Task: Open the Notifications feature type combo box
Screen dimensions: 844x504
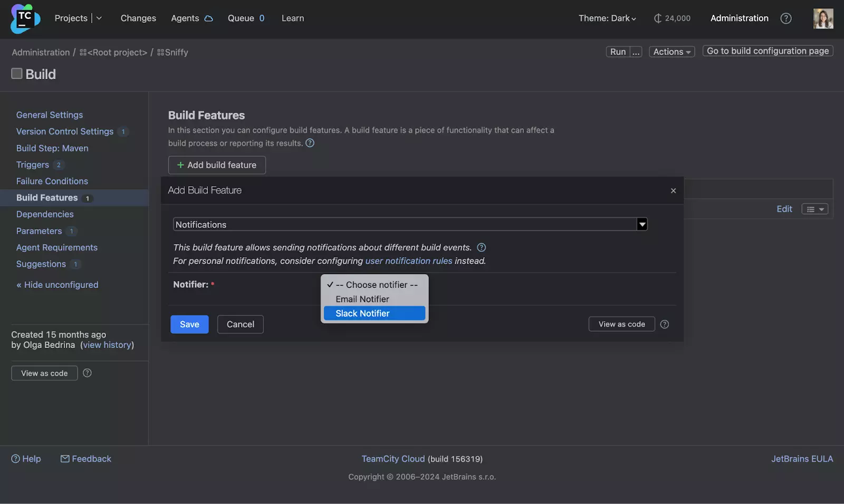Action: (x=642, y=224)
